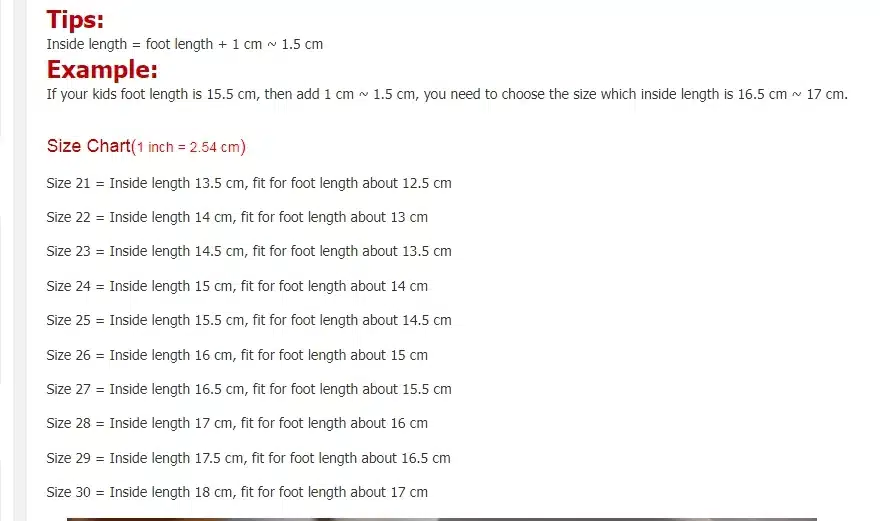Select the Size 30 row text
This screenshot has width=880, height=521.
237,492
